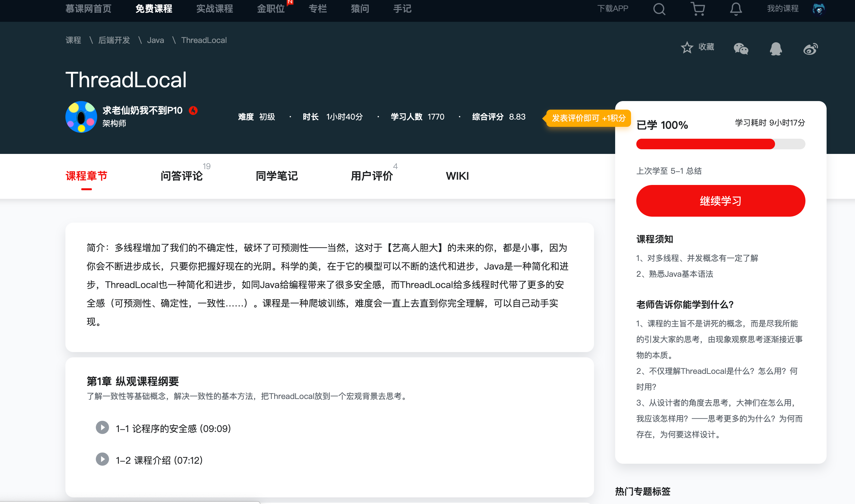Open the search magnifier icon
The width and height of the screenshot is (855, 504).
tap(659, 9)
